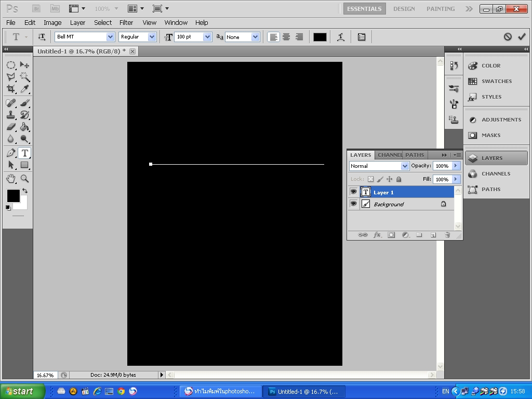The height and width of the screenshot is (399, 532).
Task: Open the Layer menu
Action: (x=78, y=22)
